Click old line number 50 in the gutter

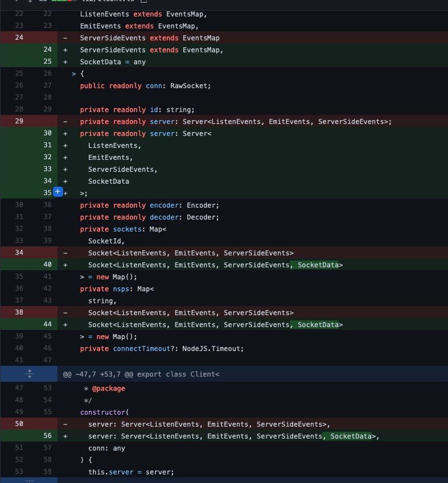(19, 424)
